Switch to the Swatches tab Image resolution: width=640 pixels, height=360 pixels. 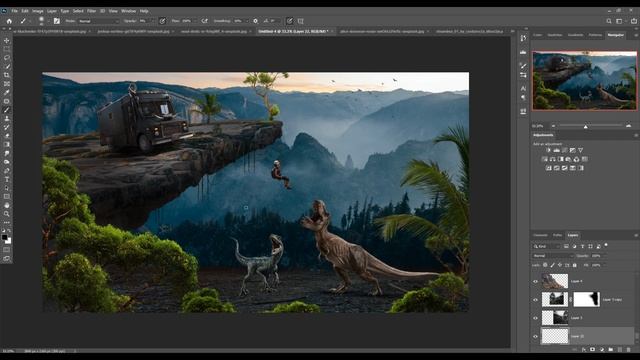click(x=555, y=35)
